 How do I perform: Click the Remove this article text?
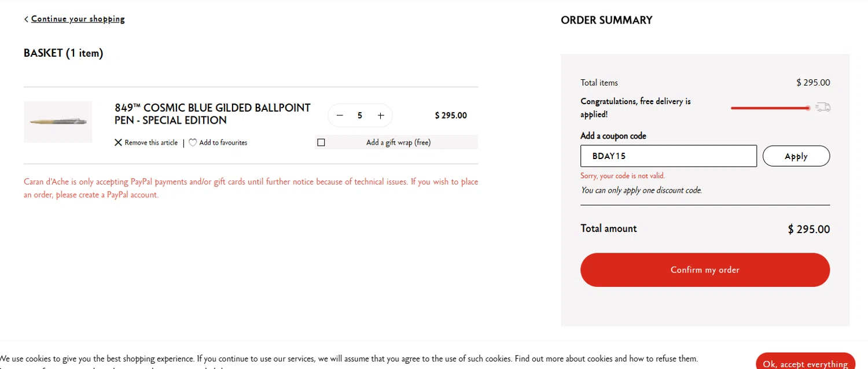coord(151,142)
